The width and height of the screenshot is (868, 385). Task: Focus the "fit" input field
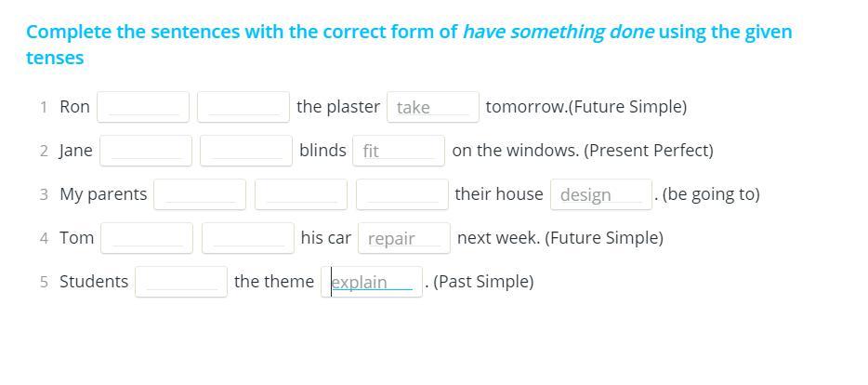click(398, 151)
